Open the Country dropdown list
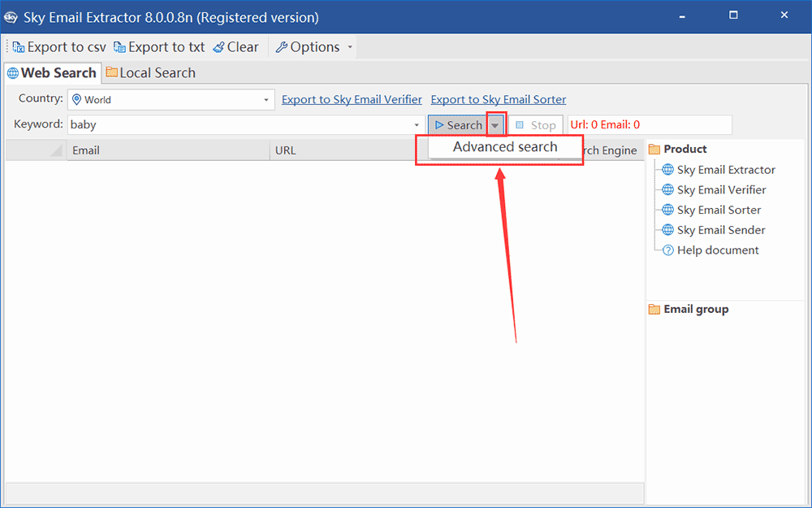The image size is (812, 508). 266,99
